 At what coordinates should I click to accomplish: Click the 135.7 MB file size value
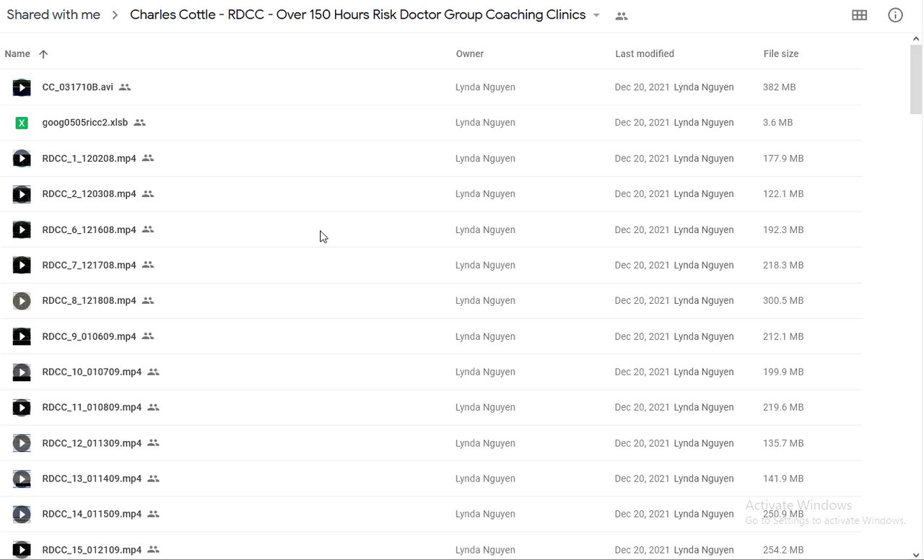(x=783, y=443)
